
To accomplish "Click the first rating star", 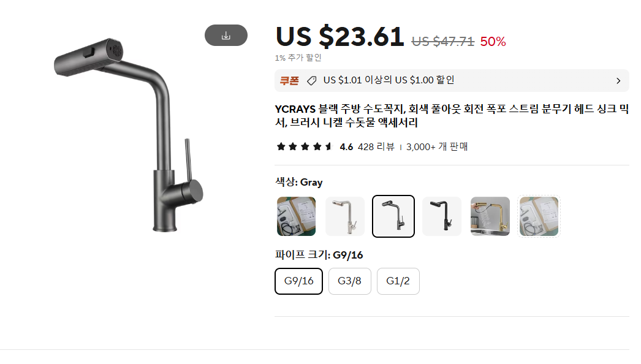I will 281,146.
